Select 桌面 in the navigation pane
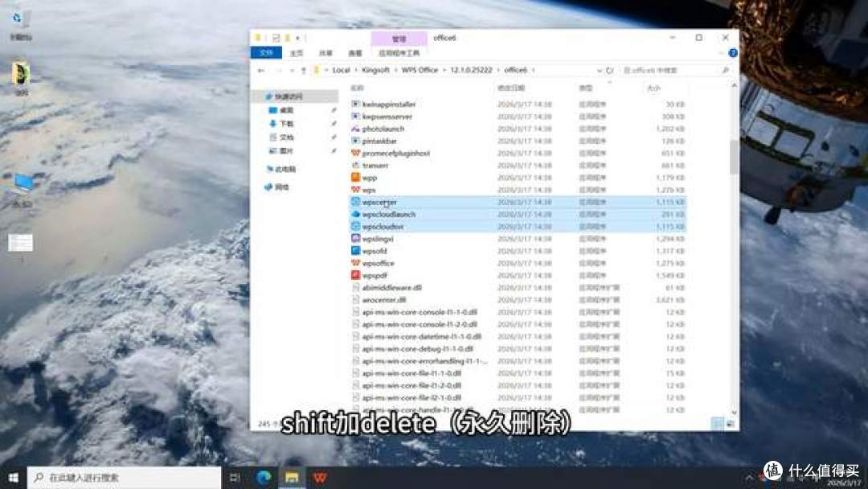Viewport: 868px width, 489px height. coord(286,110)
